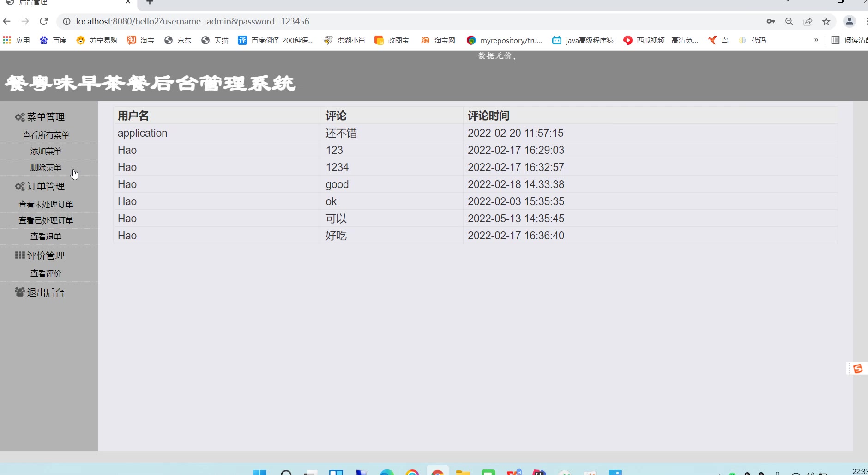Open the java高级程序猿 bookmark
This screenshot has width=868, height=475.
point(583,40)
